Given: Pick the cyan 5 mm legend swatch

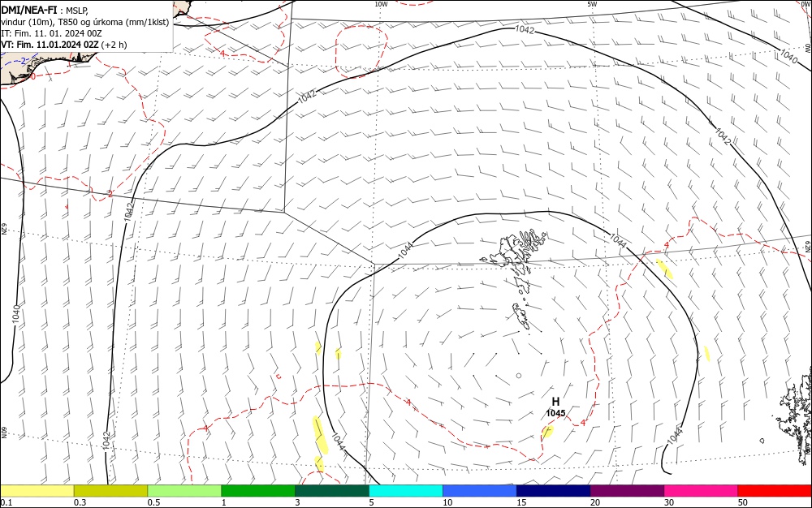Looking at the screenshot, I should pos(406,491).
